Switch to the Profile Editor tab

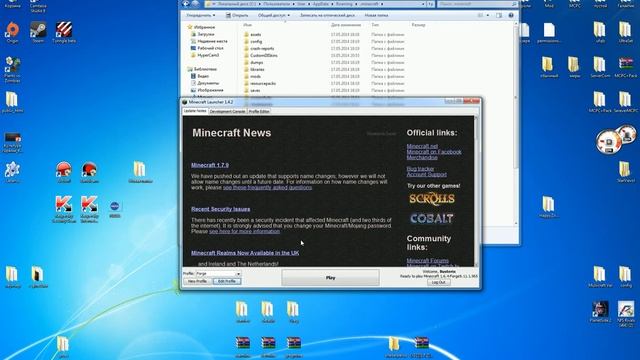(x=259, y=111)
